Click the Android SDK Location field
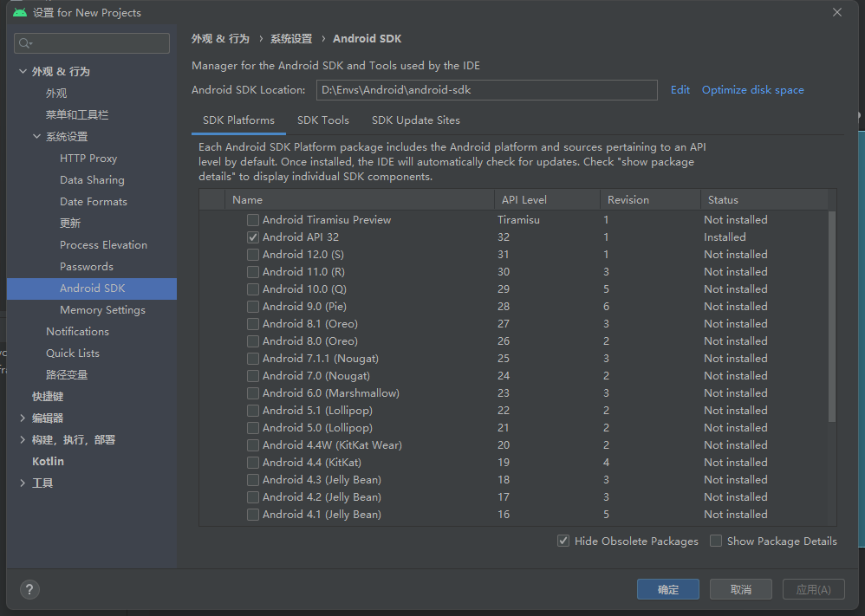The width and height of the screenshot is (865, 616). tap(486, 90)
